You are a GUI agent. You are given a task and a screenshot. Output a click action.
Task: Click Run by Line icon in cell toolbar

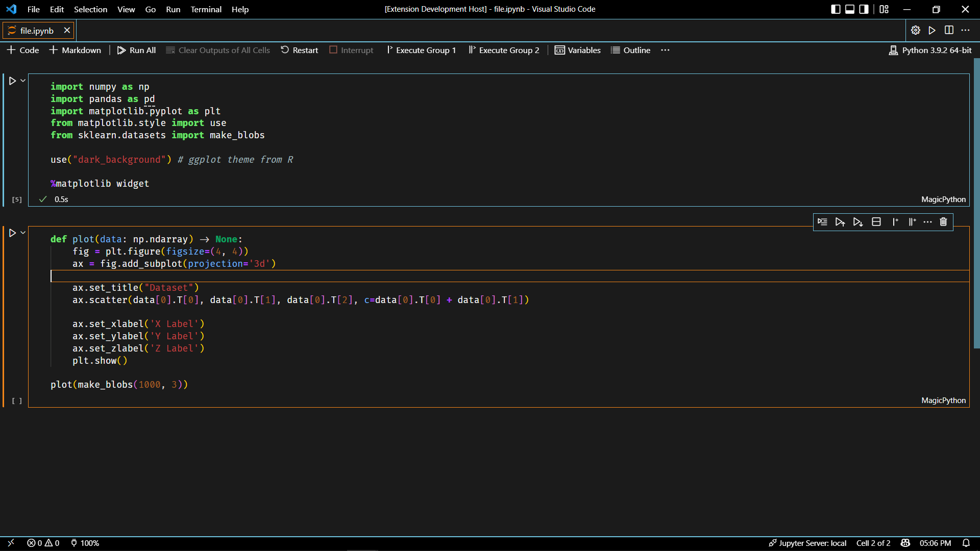pyautogui.click(x=822, y=222)
